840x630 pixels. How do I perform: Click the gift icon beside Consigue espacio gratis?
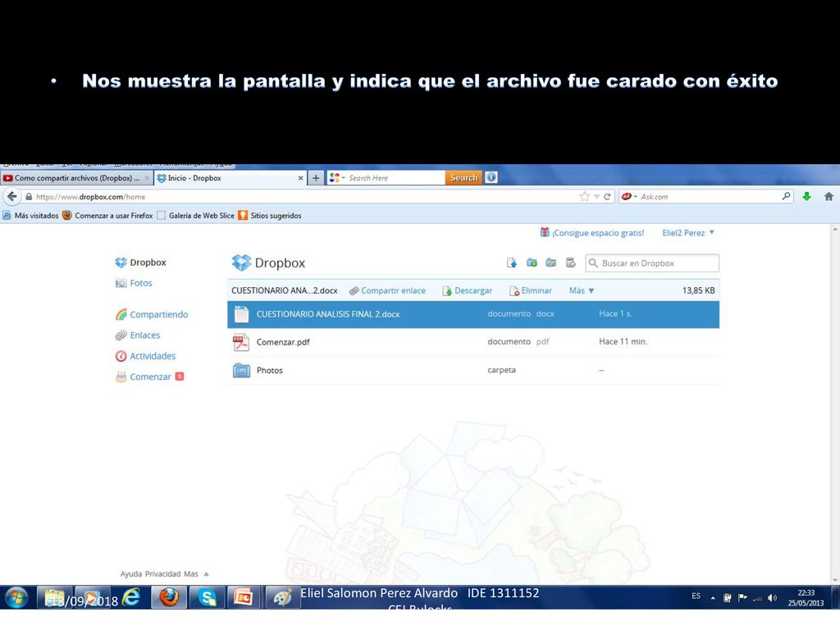pos(545,232)
